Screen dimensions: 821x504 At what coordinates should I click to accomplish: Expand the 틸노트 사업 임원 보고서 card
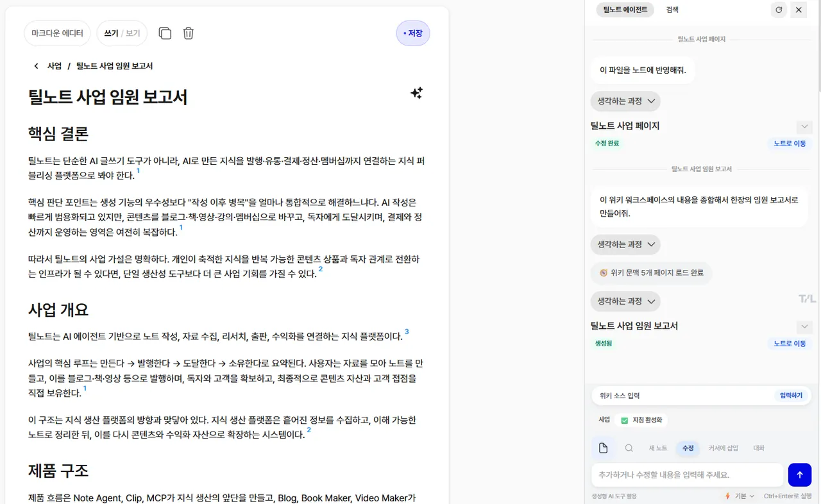804,326
